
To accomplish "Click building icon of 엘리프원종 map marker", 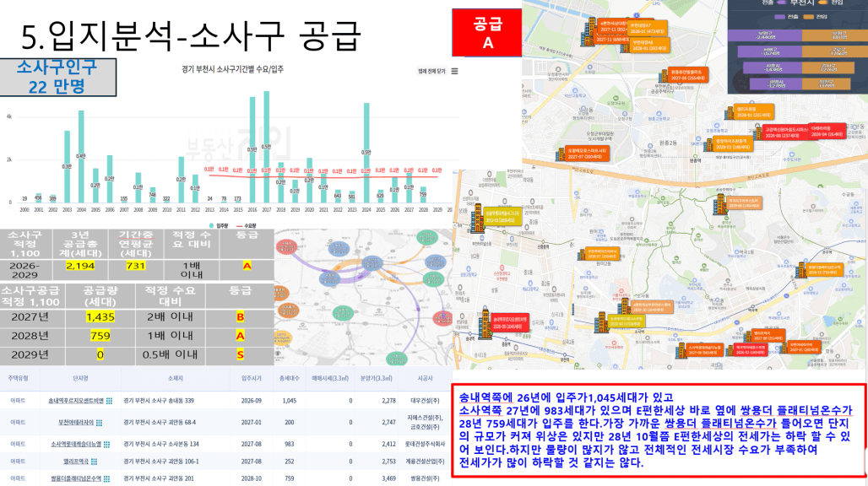I will point(729,113).
